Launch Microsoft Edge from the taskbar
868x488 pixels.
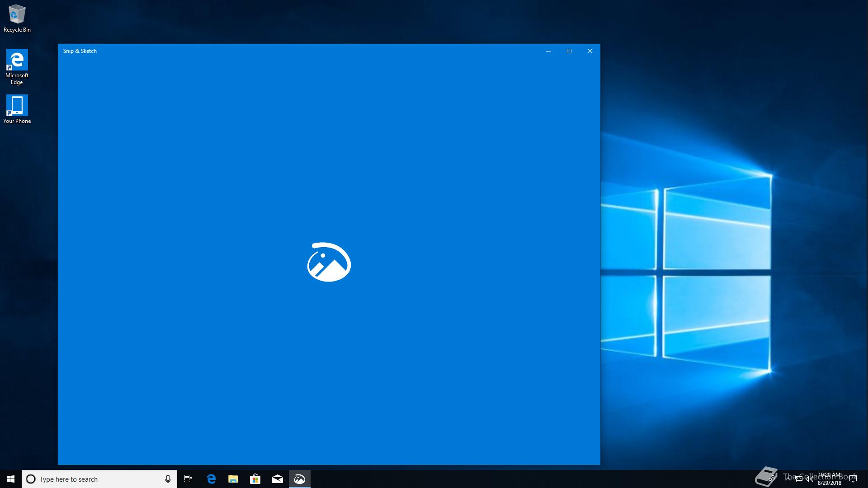(211, 479)
